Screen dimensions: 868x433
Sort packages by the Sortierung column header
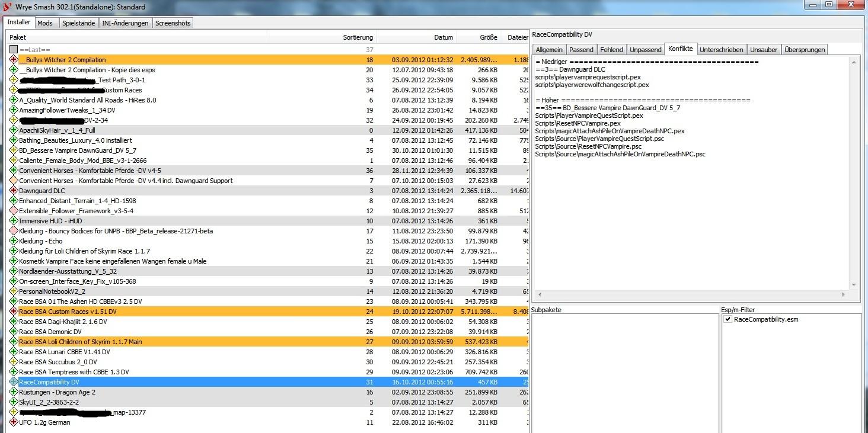[358, 37]
